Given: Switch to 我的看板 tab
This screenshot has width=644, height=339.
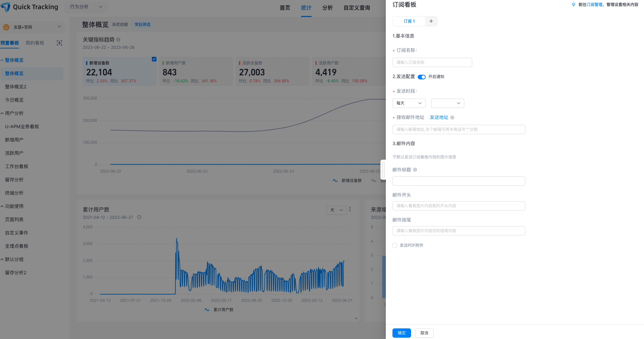Looking at the screenshot, I should pos(35,43).
